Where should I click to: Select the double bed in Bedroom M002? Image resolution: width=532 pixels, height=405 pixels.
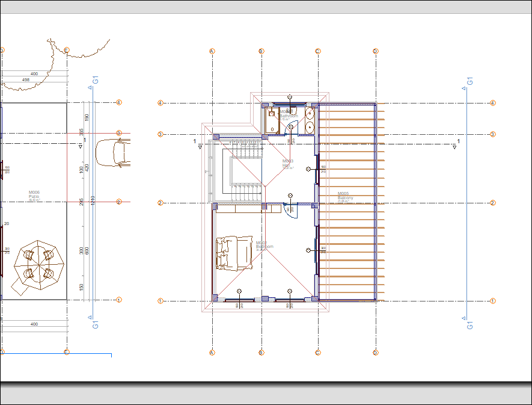[234, 253]
